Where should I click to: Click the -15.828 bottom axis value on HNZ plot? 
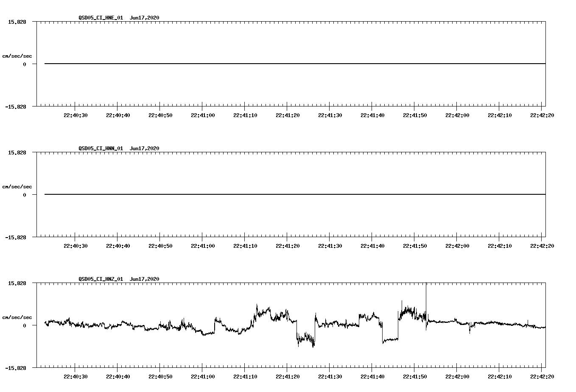16,368
